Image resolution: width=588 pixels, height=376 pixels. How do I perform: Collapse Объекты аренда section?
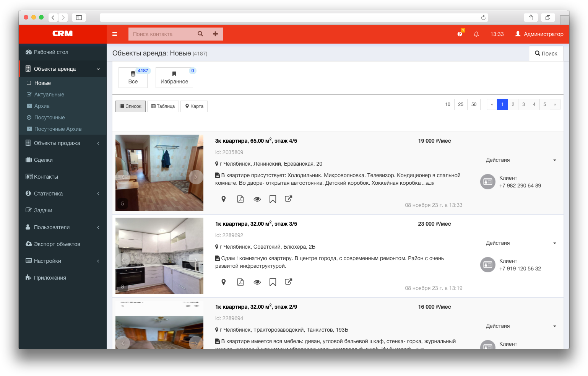(63, 69)
